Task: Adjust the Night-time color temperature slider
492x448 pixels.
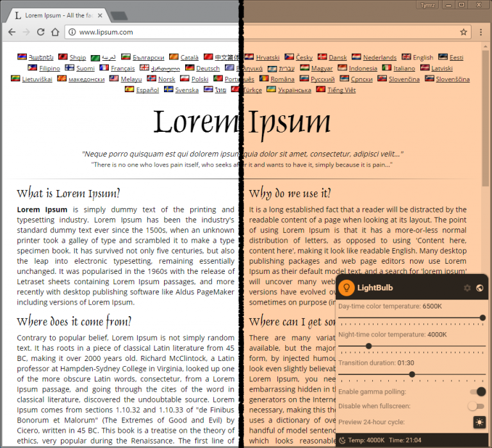Action: tap(412, 346)
